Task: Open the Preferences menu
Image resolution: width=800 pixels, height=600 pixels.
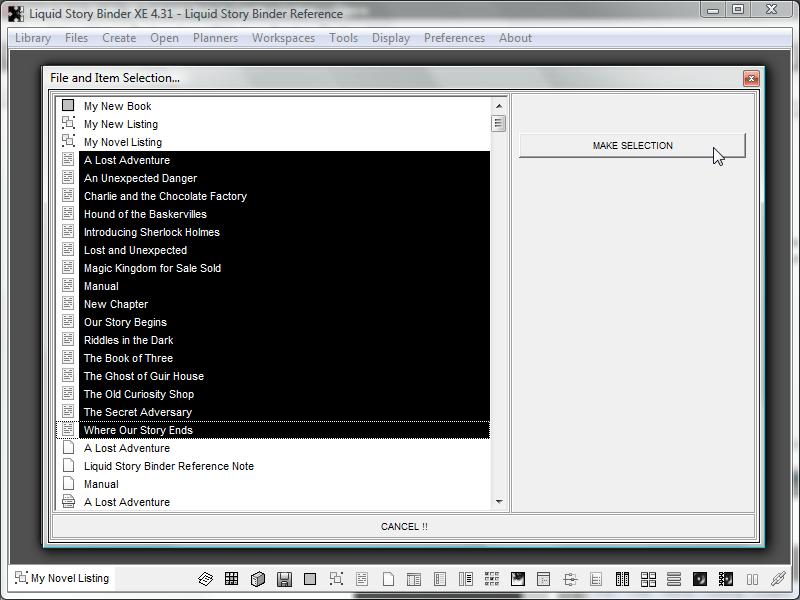Action: click(454, 38)
